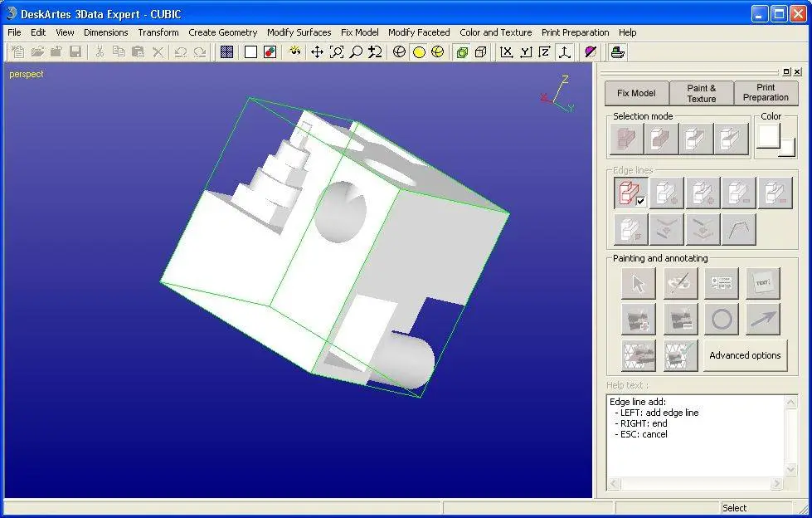The height and width of the screenshot is (518, 812).
Task: Click the four-view grid layout icon
Action: point(226,51)
